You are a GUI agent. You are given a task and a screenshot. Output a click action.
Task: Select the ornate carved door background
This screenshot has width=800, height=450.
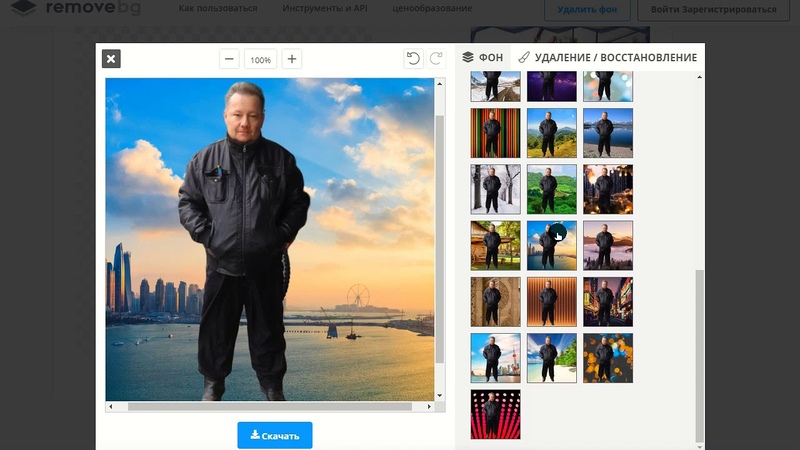pos(495,302)
